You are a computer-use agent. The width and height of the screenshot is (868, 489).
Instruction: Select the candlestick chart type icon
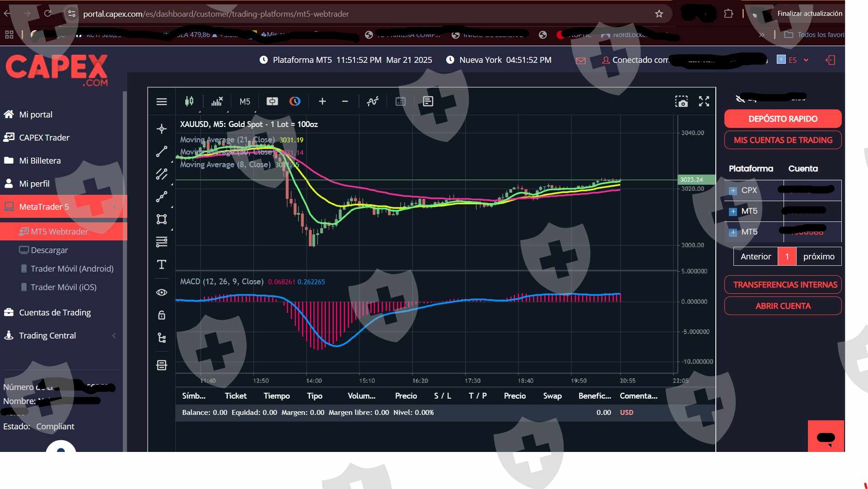tap(189, 101)
